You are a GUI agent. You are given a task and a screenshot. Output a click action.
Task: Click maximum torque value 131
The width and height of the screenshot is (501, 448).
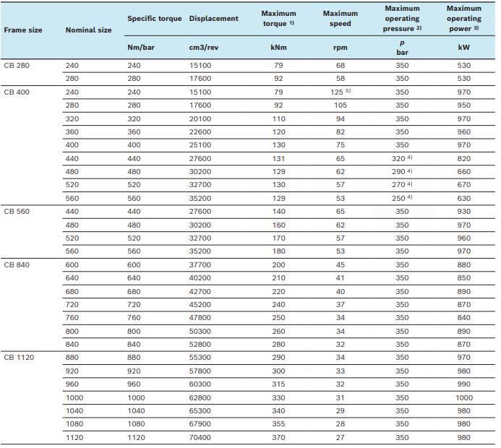(278, 159)
